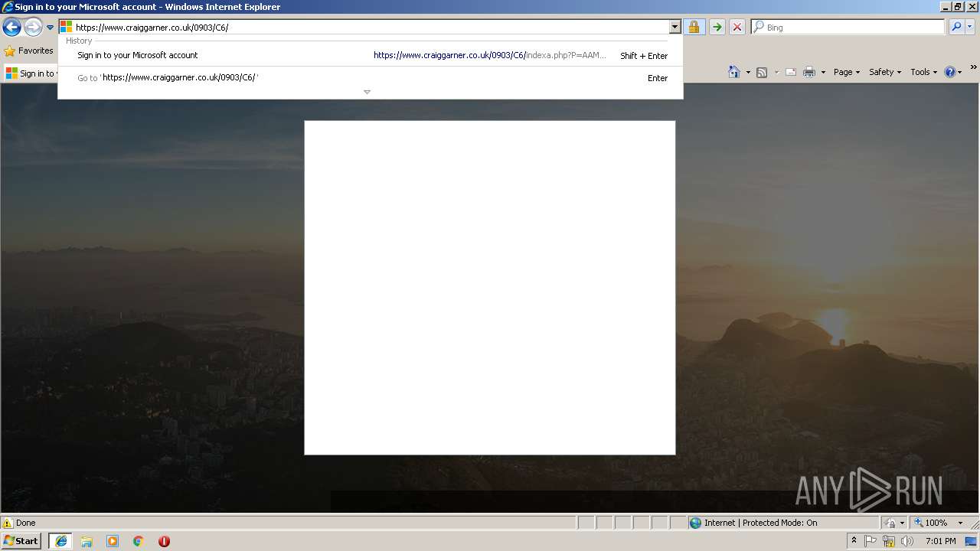The image size is (980, 551).
Task: Show the security report padlock icon
Action: [694, 27]
